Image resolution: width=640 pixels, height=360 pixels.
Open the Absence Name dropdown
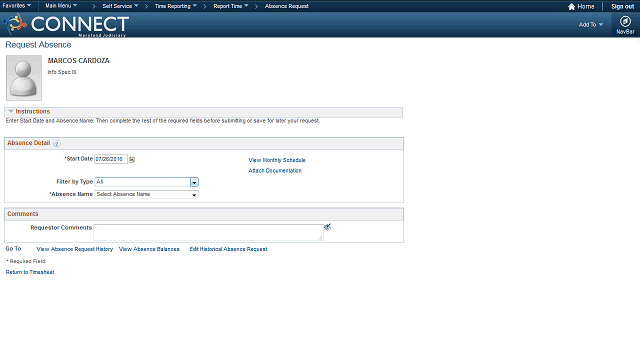pos(147,195)
